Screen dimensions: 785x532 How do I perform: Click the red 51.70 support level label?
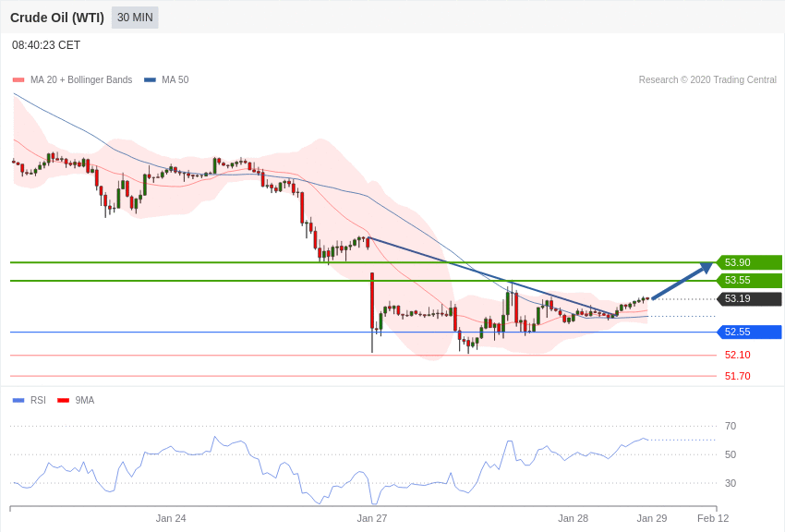(x=737, y=376)
